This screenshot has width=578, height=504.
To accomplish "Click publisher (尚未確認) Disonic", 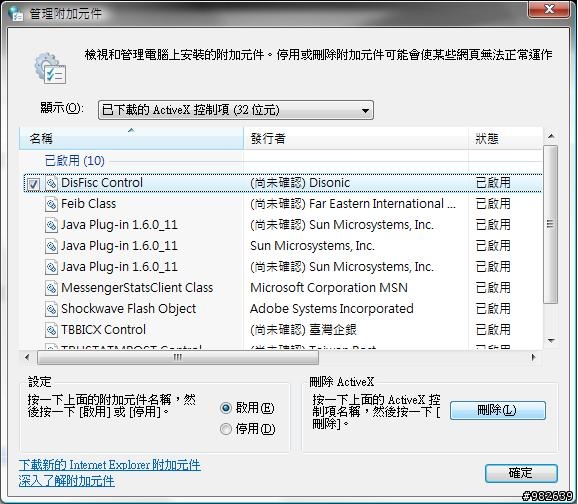I will coord(300,183).
